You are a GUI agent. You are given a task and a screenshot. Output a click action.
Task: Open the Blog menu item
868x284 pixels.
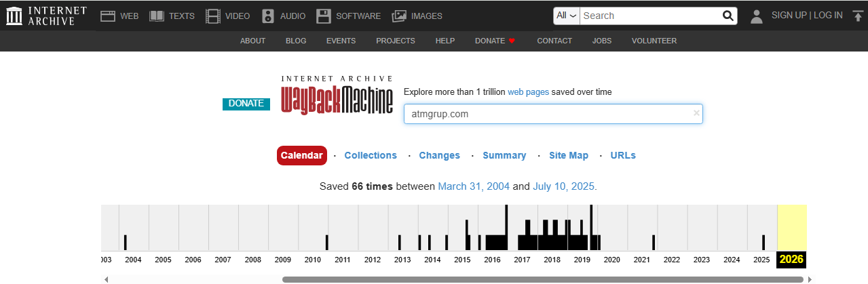(296, 41)
